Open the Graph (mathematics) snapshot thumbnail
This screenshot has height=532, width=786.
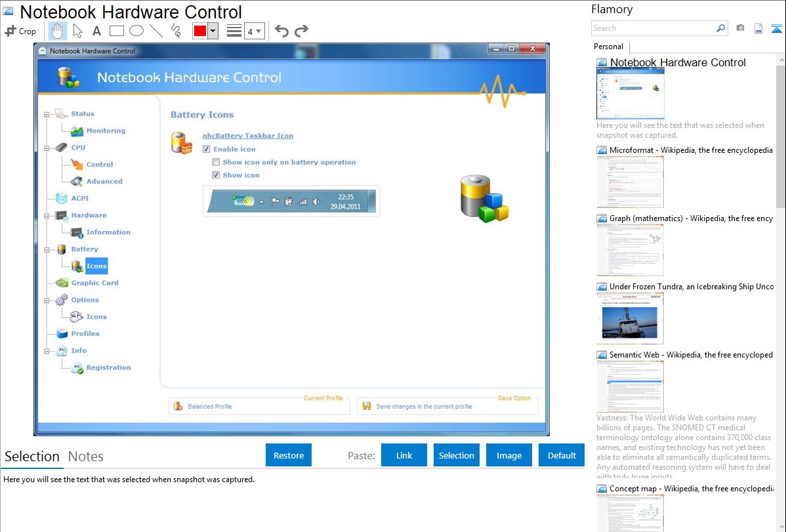click(x=630, y=250)
